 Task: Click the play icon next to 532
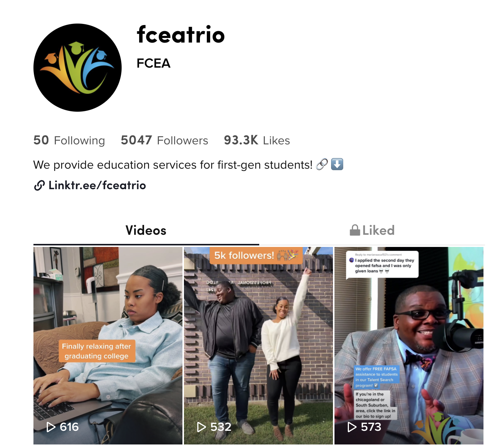[x=201, y=427]
